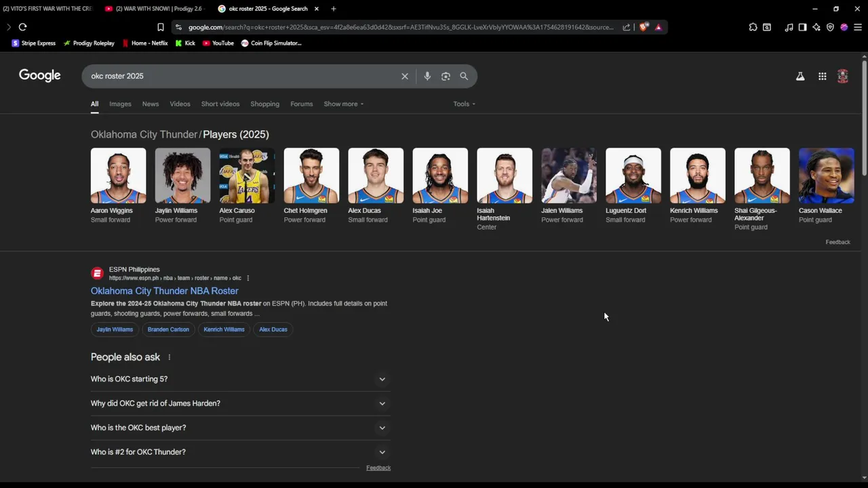Select the Aaron Wiggins player card

[118, 186]
